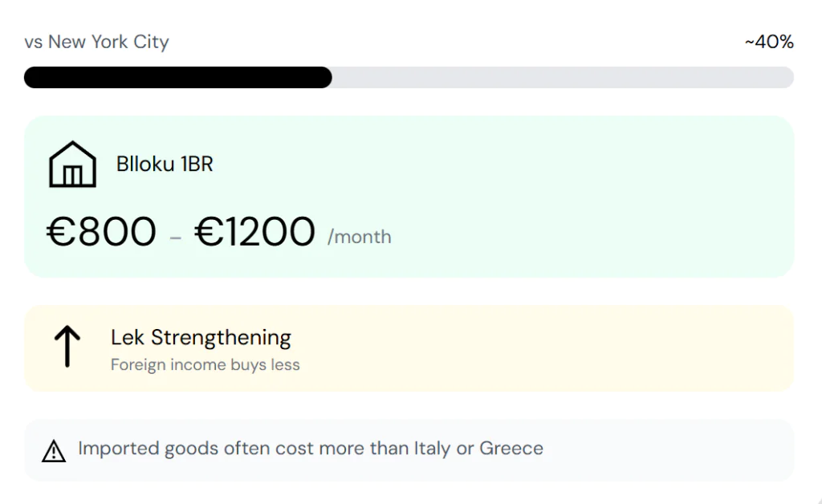The height and width of the screenshot is (504, 822).
Task: Click "Foreign income buys less" subtext
Action: 205,365
